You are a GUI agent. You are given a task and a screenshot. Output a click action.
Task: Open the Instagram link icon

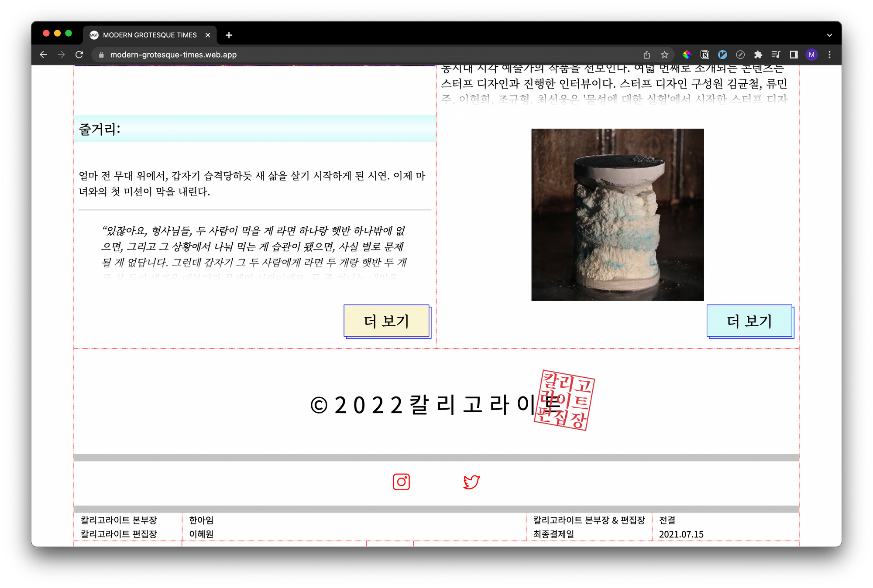point(401,482)
